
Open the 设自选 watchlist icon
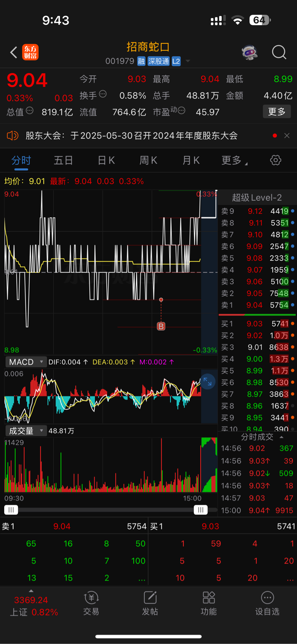(267, 603)
